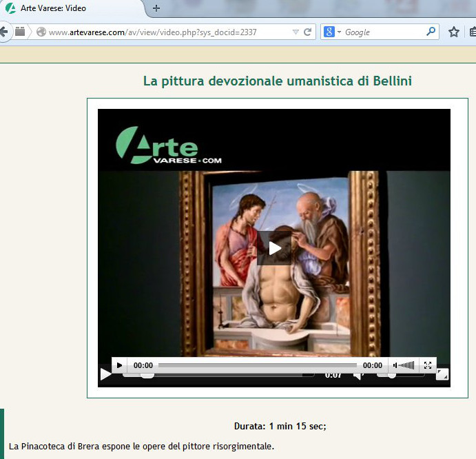Reload the page with the refresh icon
Image resolution: width=476 pixels, height=459 pixels.
(x=307, y=32)
